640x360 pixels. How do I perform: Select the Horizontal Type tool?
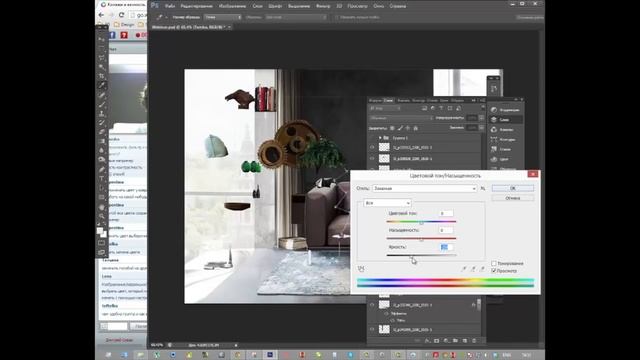click(102, 179)
